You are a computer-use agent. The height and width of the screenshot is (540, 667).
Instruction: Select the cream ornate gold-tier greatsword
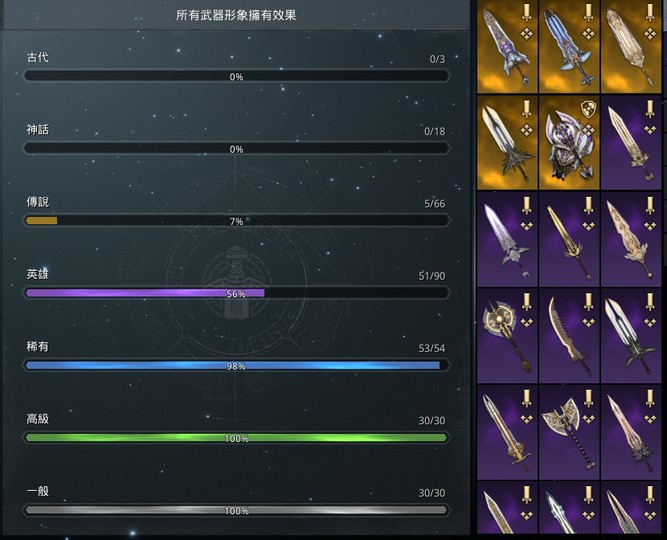631,46
